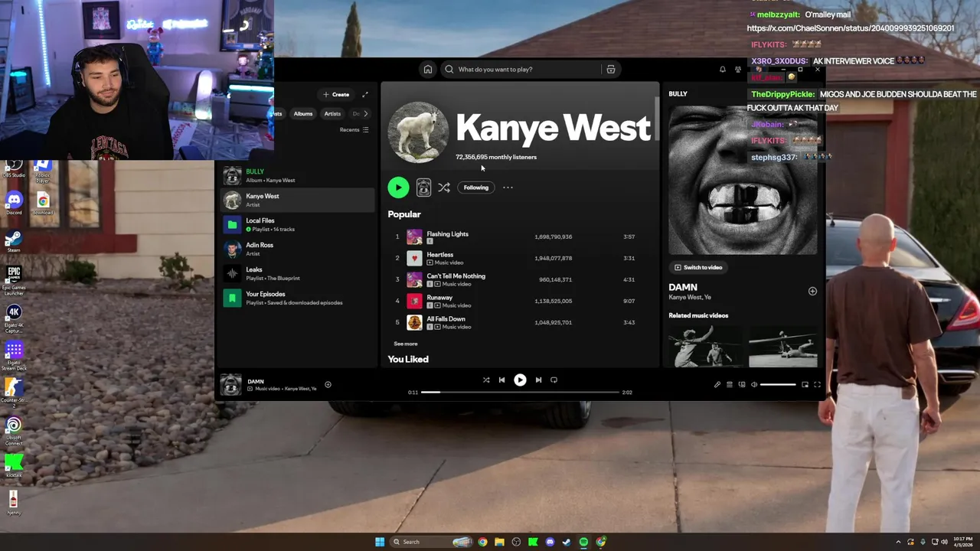
Task: Open Elgato Stream Deck shortcut
Action: tap(14, 357)
